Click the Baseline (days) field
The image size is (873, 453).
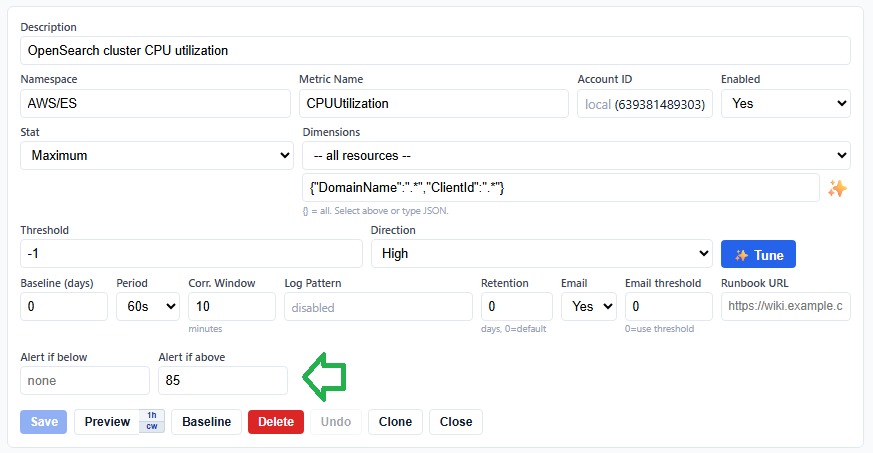[64, 307]
